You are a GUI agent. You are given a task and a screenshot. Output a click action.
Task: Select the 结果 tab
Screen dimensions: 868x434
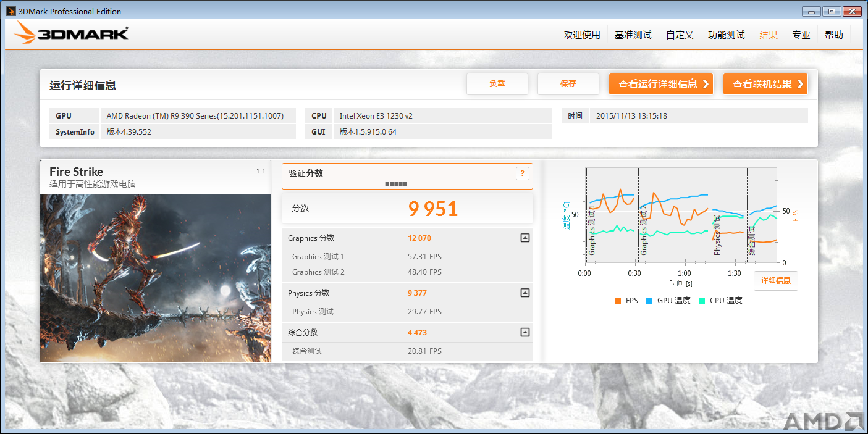[x=769, y=35]
